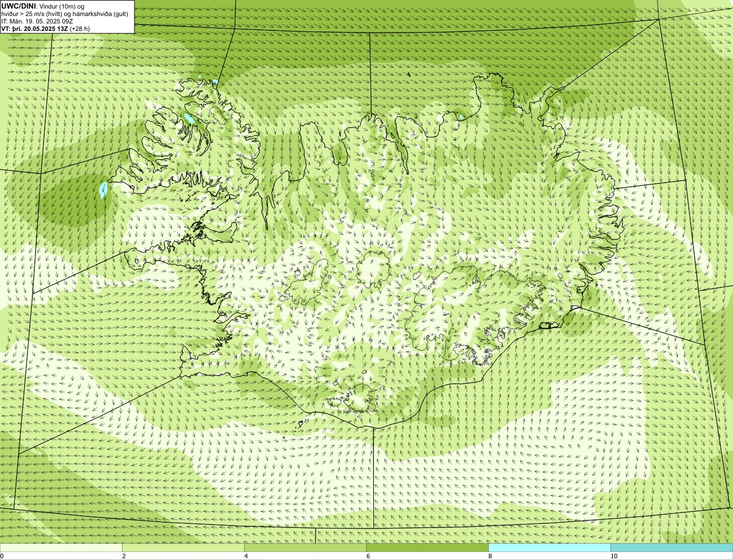The width and height of the screenshot is (733, 560).
Task: Click the 6–8 m/s dark green legend segment
Action: pos(427,548)
